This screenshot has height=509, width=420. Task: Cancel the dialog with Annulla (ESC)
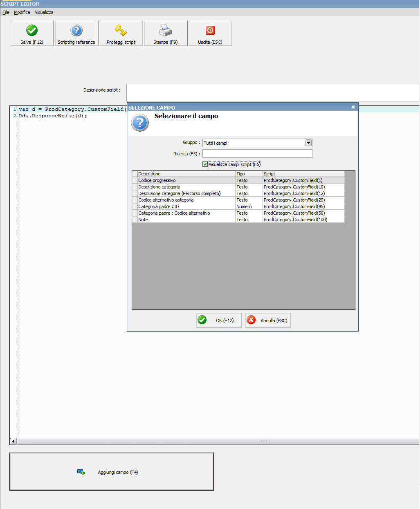[268, 320]
